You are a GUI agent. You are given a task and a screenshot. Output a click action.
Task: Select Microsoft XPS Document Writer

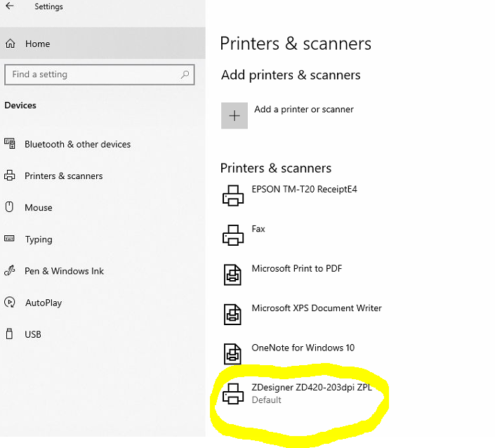point(317,308)
